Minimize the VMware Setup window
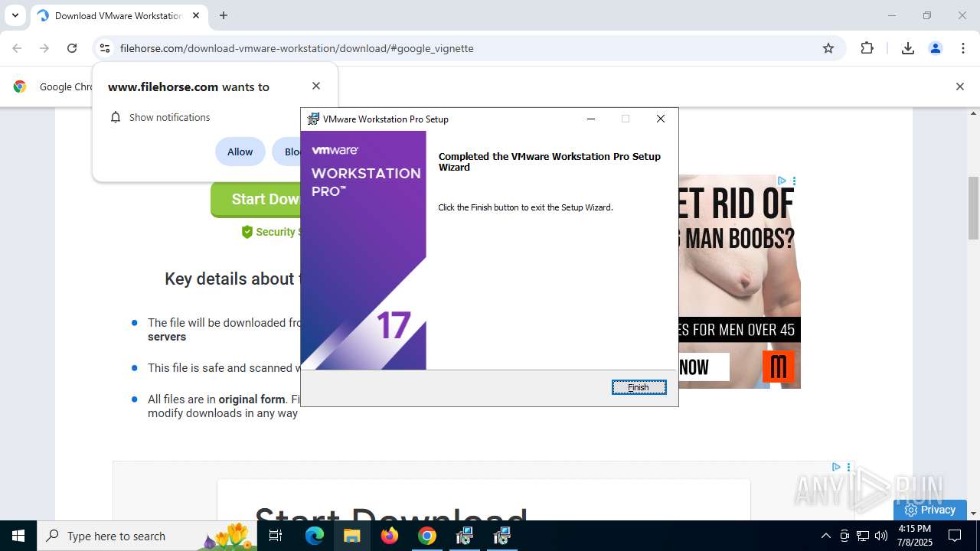Screen dimensions: 980x551 pos(591,119)
